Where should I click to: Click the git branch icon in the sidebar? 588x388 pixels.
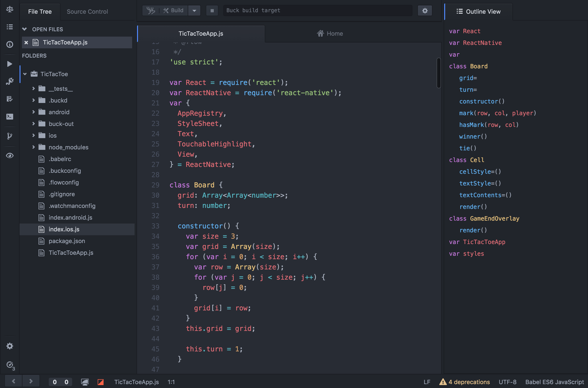coord(10,136)
